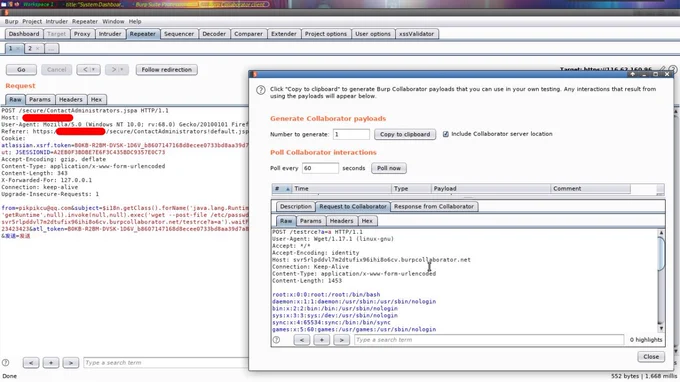This screenshot has width=680, height=382.
Task: Click Copy to clipboard button
Action: tap(405, 134)
